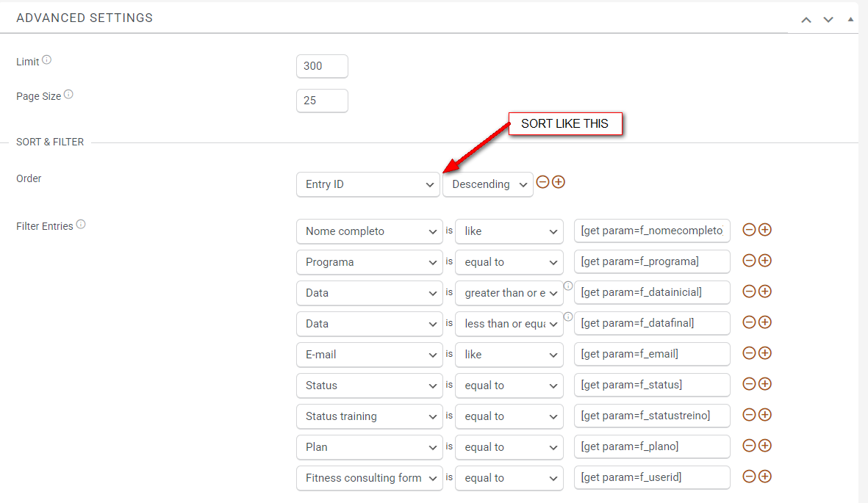Move Advanced Settings panel down

click(x=828, y=20)
